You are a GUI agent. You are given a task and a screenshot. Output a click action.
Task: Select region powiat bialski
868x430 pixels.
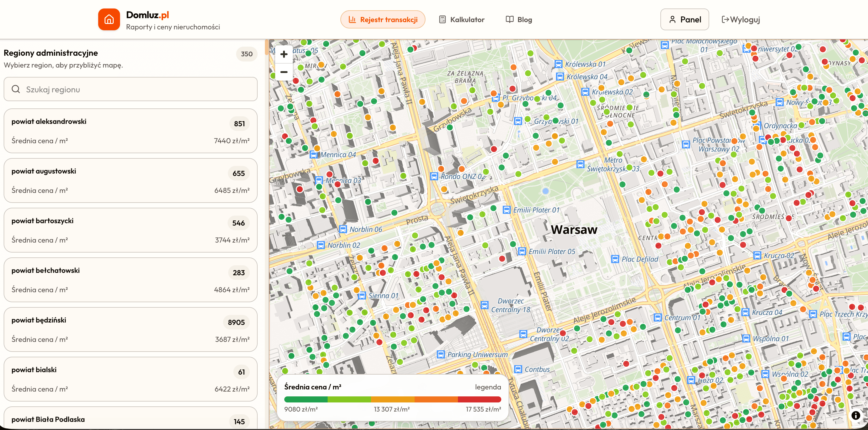pyautogui.click(x=131, y=379)
